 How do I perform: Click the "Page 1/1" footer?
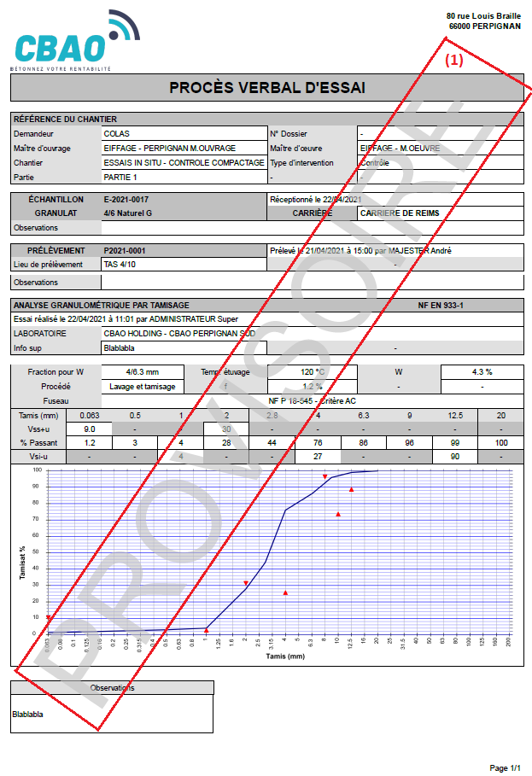click(506, 768)
